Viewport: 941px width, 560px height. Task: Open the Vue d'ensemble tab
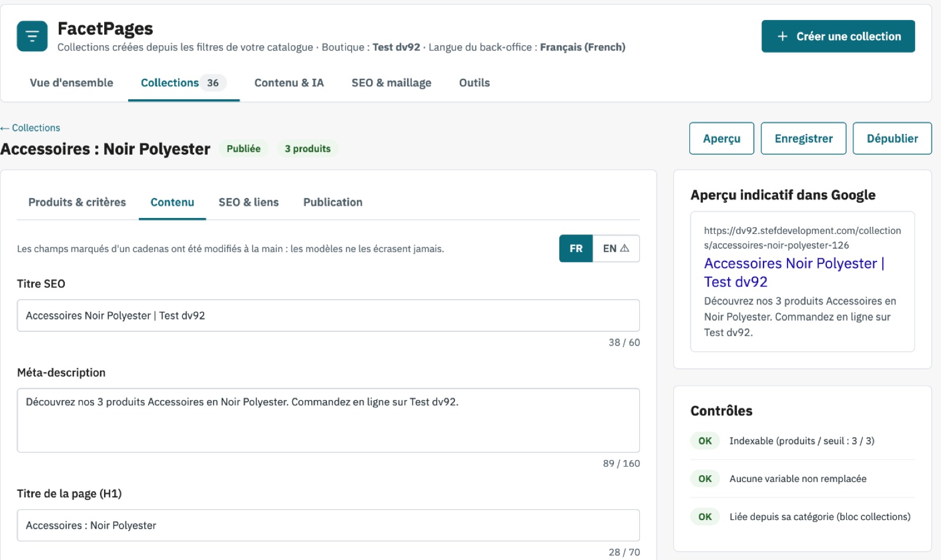(x=72, y=83)
